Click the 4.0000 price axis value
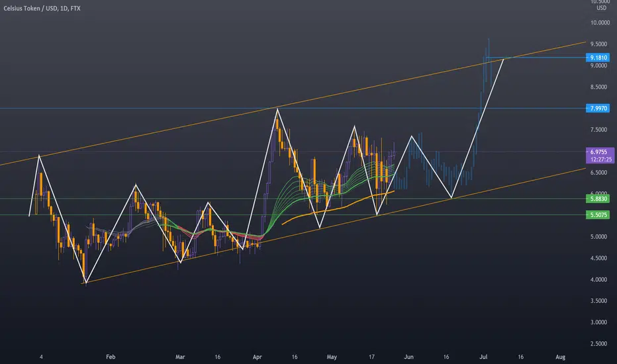The width and height of the screenshot is (617, 364). tap(598, 280)
